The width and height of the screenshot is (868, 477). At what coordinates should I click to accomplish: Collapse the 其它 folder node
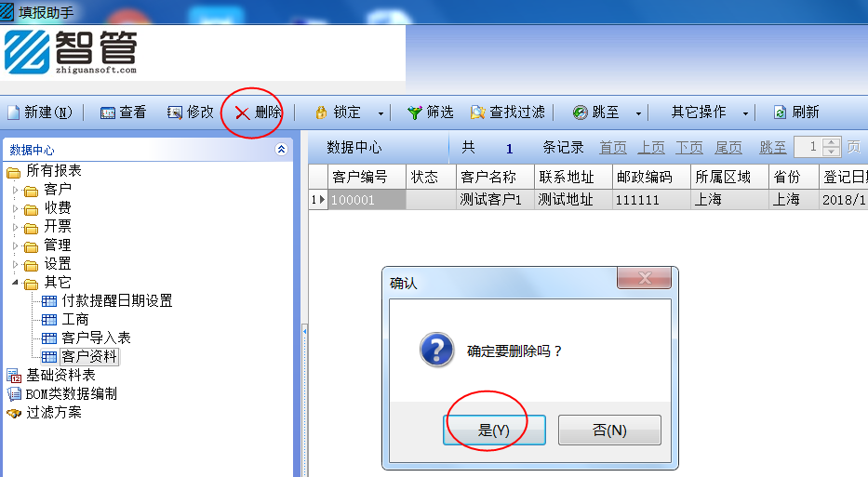(16, 283)
